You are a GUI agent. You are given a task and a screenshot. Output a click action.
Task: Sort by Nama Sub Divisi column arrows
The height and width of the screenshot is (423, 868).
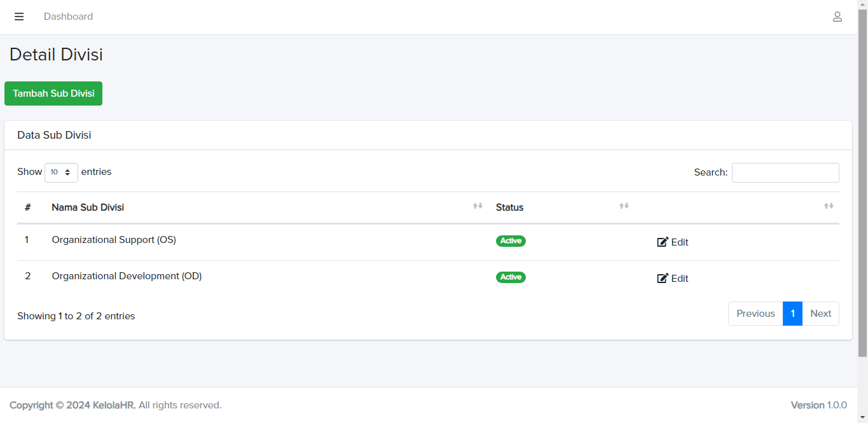click(x=478, y=206)
